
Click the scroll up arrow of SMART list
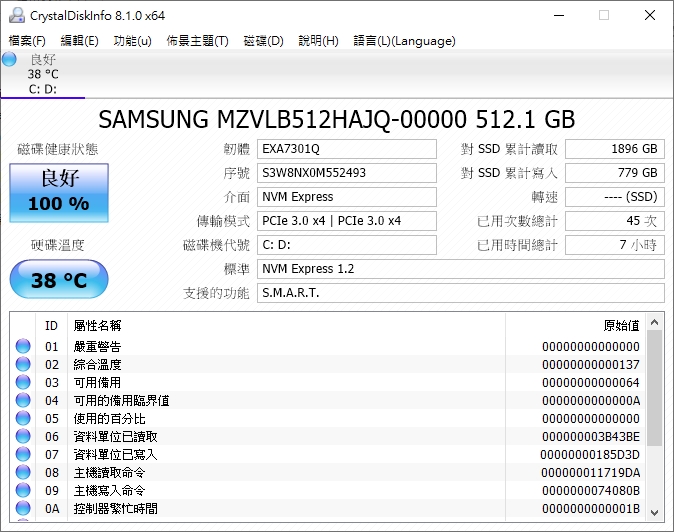click(x=655, y=322)
